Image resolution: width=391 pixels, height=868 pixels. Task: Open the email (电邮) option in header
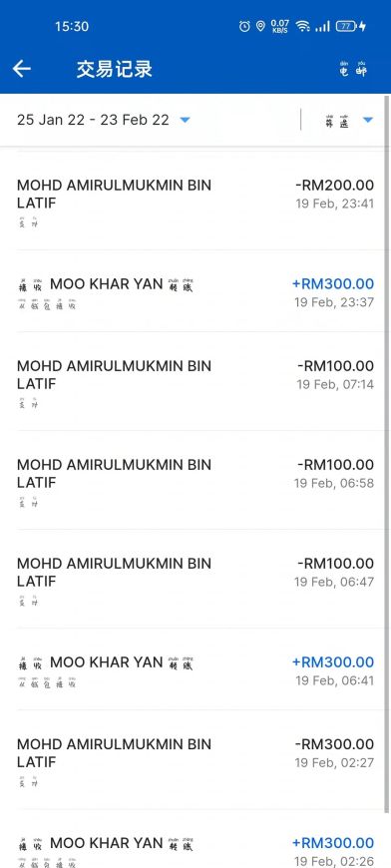coord(353,69)
